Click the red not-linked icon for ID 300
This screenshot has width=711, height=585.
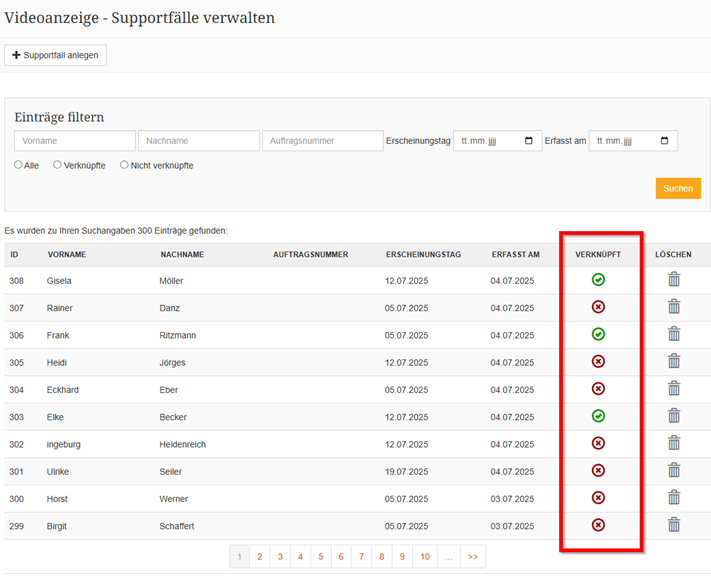coord(598,497)
